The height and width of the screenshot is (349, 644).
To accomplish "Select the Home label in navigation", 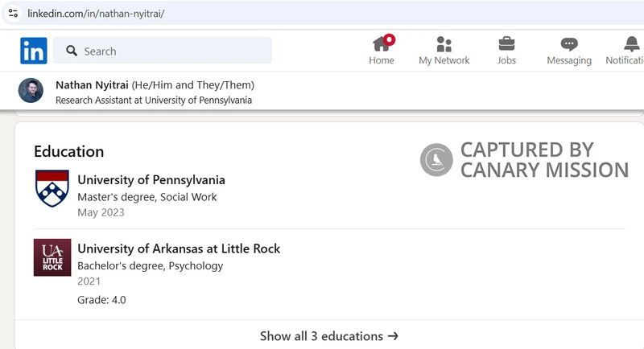I will pyautogui.click(x=382, y=60).
